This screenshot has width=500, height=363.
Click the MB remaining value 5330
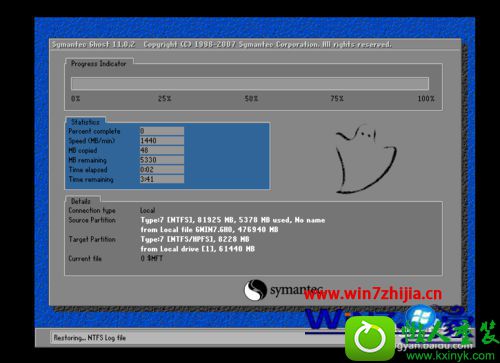[x=162, y=160]
